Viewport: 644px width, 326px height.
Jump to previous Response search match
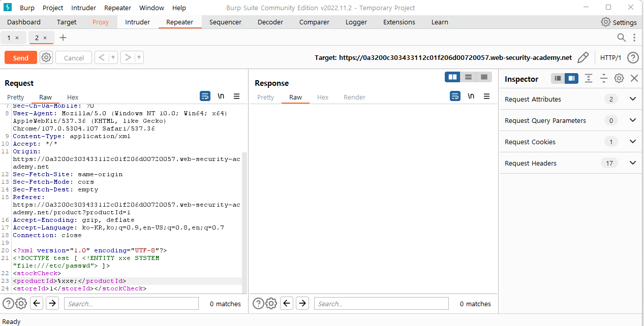coord(287,304)
